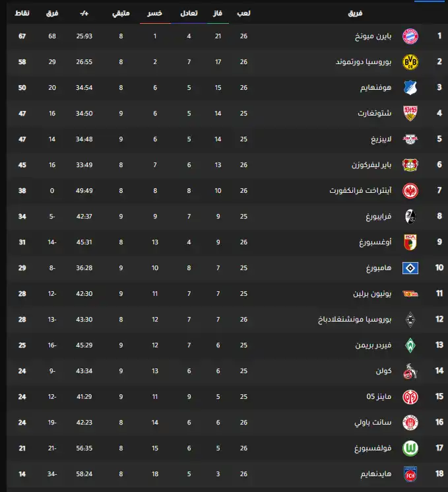
Task: Click the متبقي remaining matches column header
Action: pyautogui.click(x=121, y=13)
